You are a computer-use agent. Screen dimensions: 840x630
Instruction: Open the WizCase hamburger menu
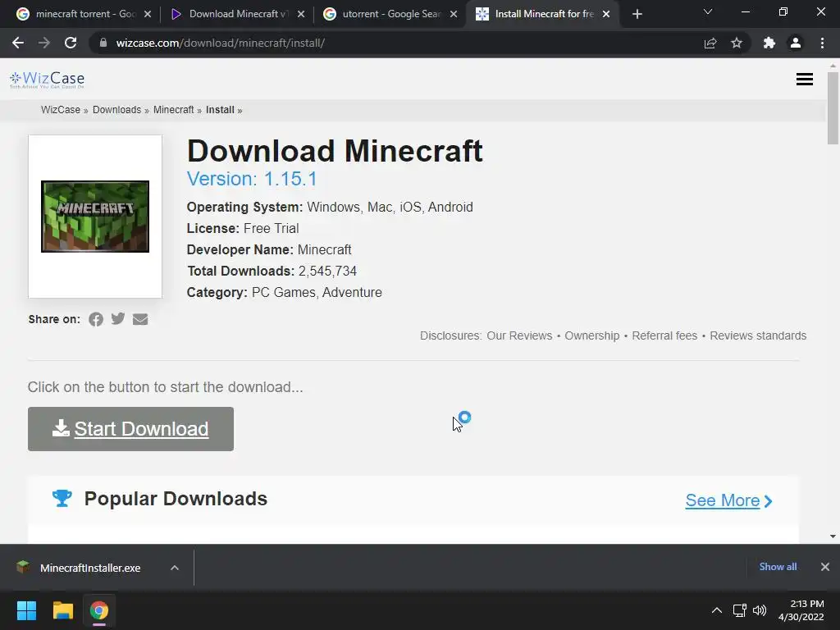click(805, 80)
